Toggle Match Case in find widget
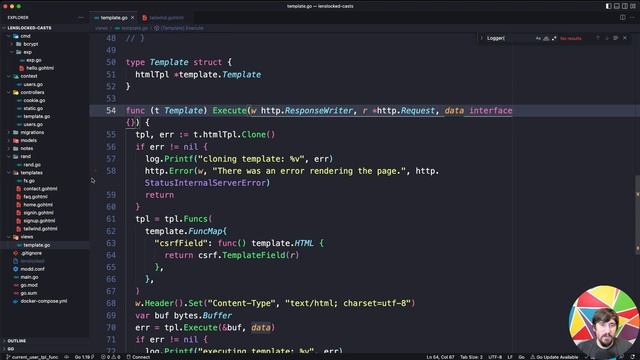640x360 pixels. (x=538, y=38)
